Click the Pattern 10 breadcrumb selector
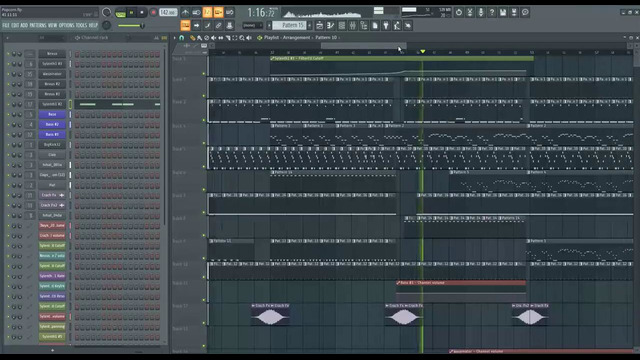 pos(326,38)
